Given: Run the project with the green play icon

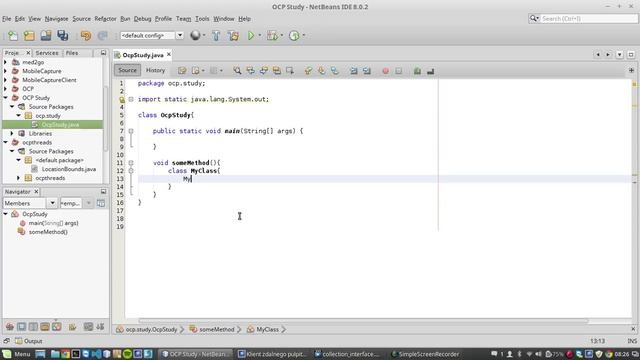Looking at the screenshot, I should click(251, 36).
